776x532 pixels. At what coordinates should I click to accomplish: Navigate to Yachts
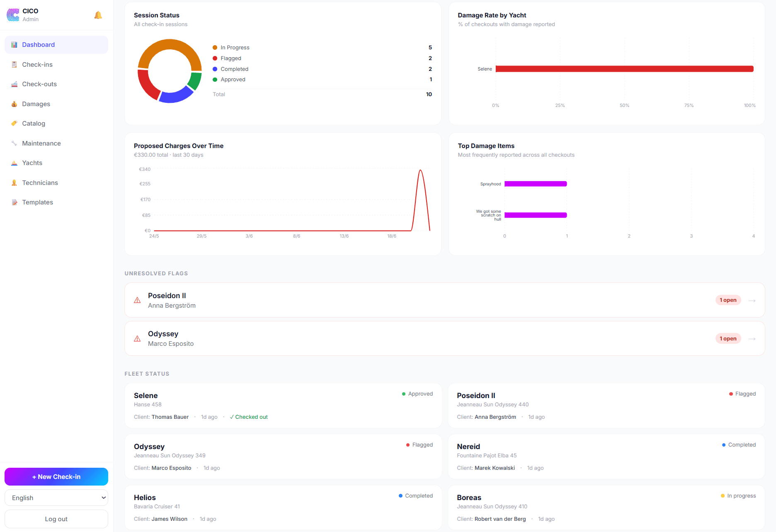pos(56,163)
